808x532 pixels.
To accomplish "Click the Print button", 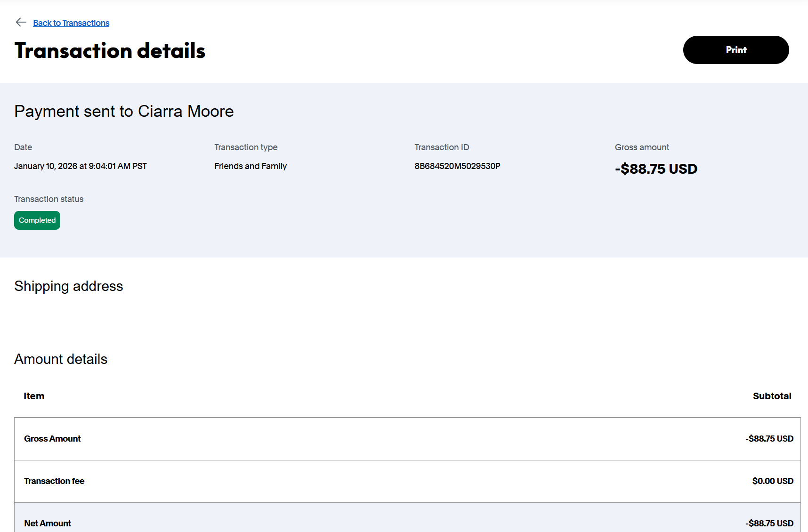I will [x=736, y=50].
